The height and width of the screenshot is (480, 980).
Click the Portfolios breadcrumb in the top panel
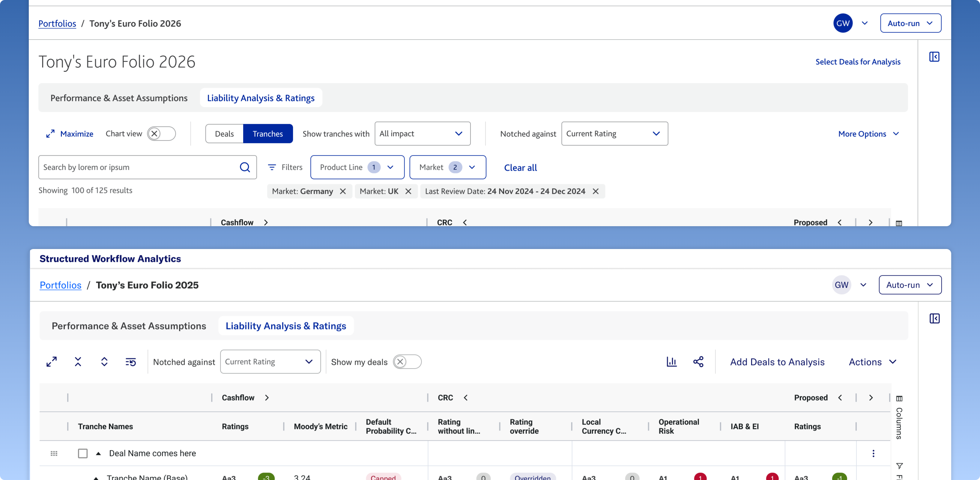(x=57, y=23)
